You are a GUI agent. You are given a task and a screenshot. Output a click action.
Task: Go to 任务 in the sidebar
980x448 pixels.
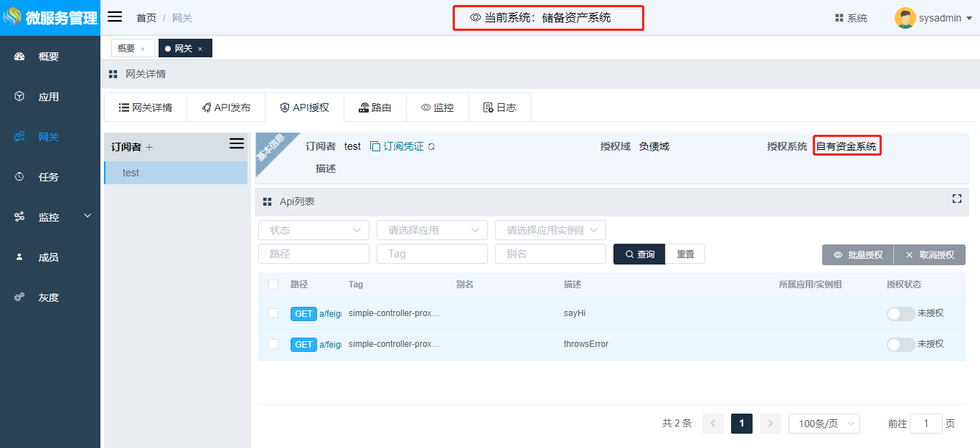coord(48,177)
